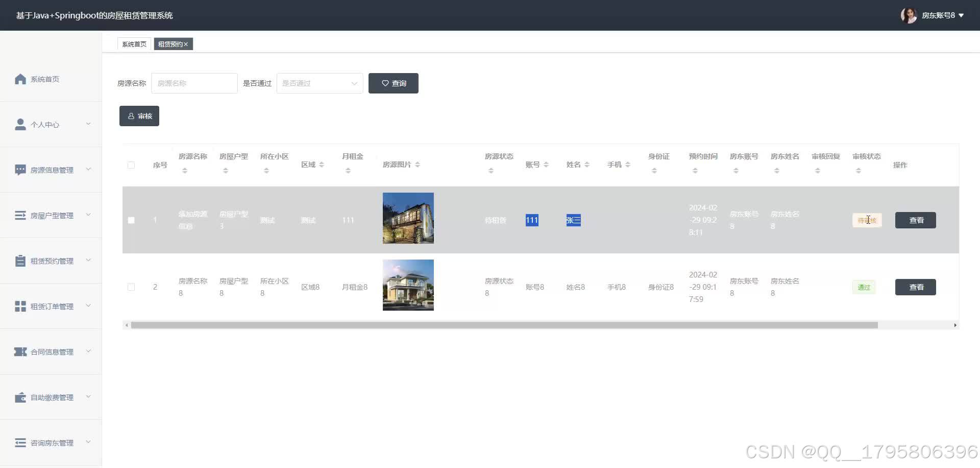The image size is (980, 468).
Task: Click the 审核 review button
Action: point(139,116)
